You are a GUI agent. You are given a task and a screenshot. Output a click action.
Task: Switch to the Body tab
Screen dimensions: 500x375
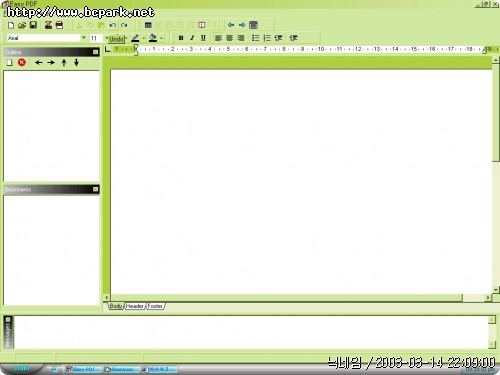pos(116,306)
